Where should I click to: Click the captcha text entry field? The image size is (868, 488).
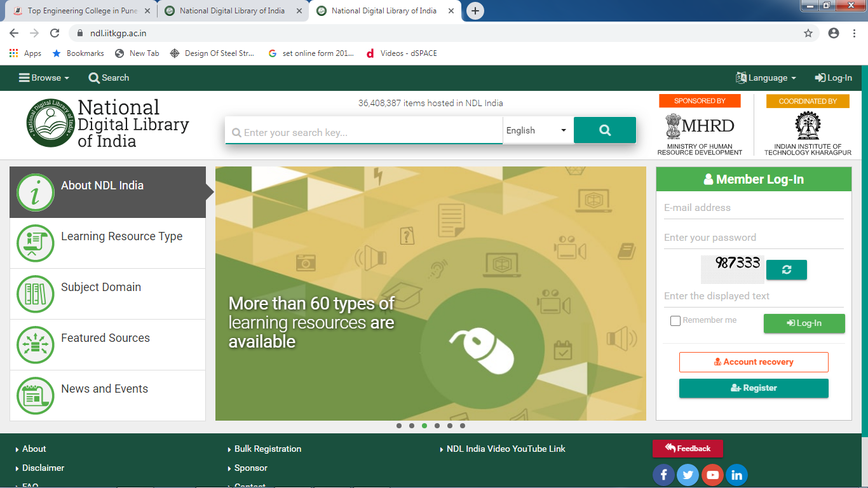click(x=753, y=296)
